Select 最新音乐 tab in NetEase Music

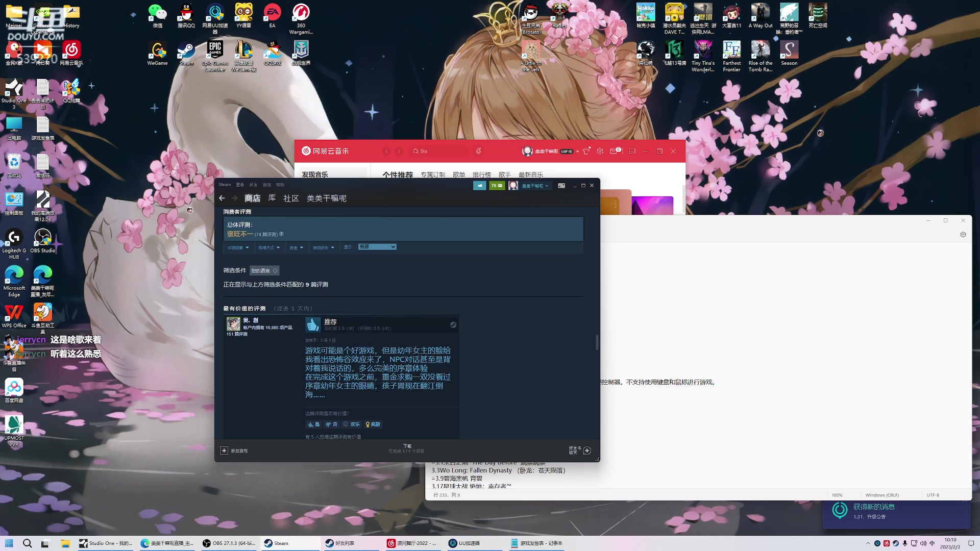(x=531, y=174)
